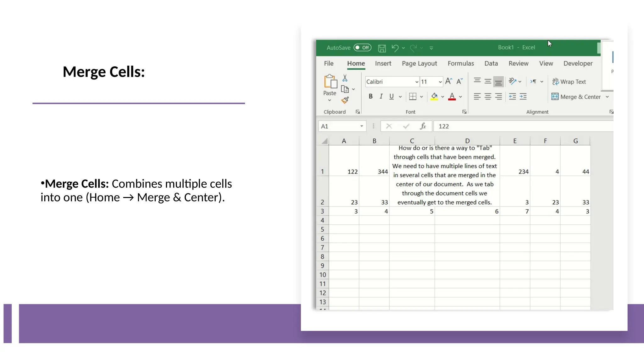Select row 3 header
This screenshot has height=362, width=644.
(x=322, y=211)
